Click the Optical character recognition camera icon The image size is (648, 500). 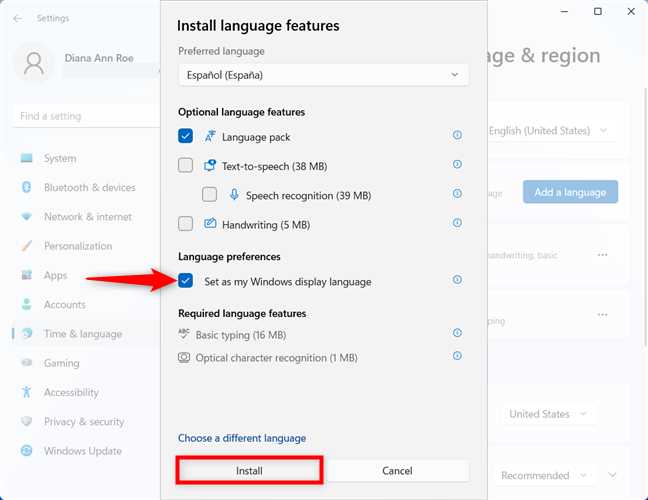point(184,357)
